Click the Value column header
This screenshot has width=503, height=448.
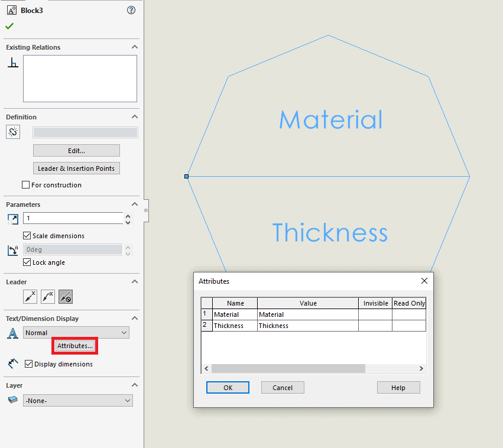[307, 303]
